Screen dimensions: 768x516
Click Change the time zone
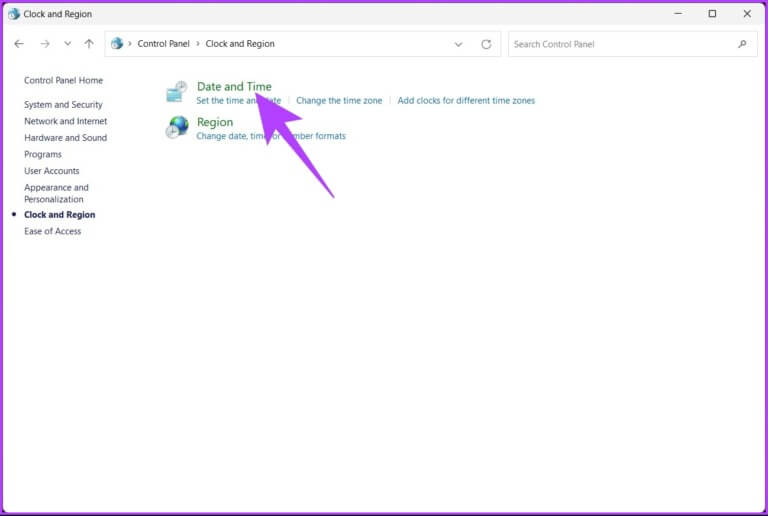339,100
